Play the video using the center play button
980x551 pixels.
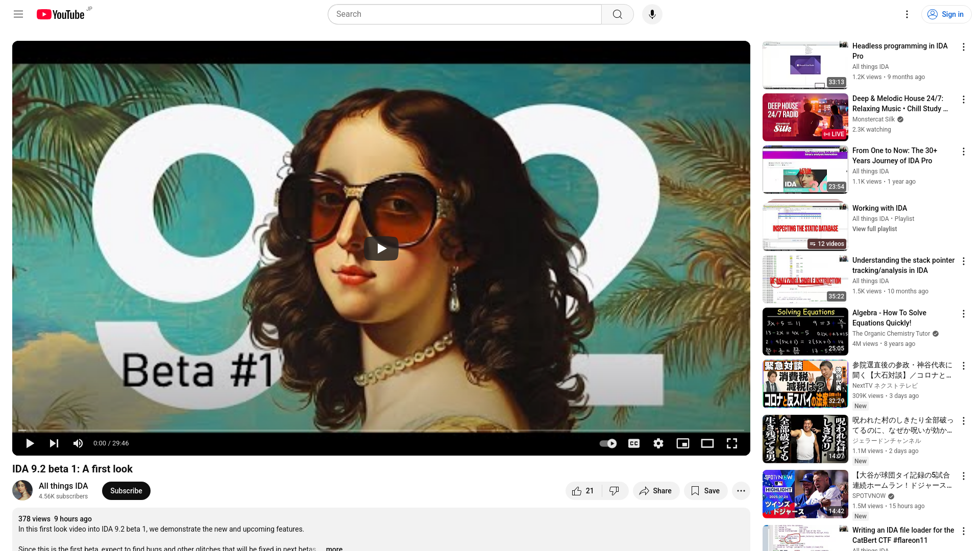pos(381,248)
